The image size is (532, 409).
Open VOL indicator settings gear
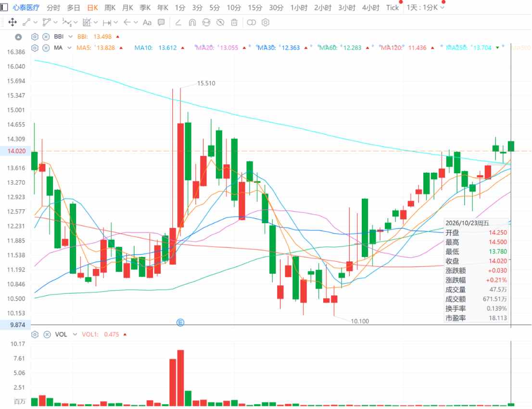pyautogui.click(x=35, y=334)
